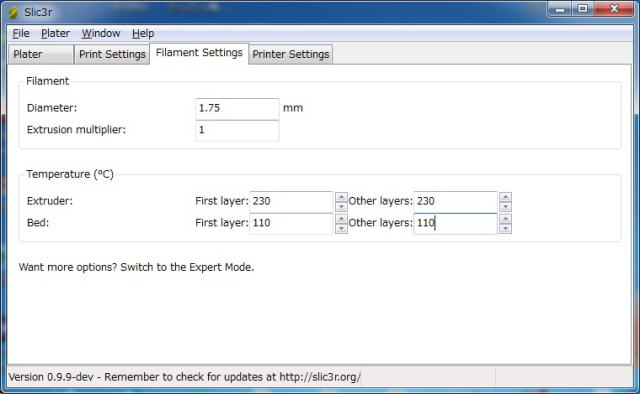Click the 'Extruder:' label
The image size is (640, 394).
[x=50, y=201]
